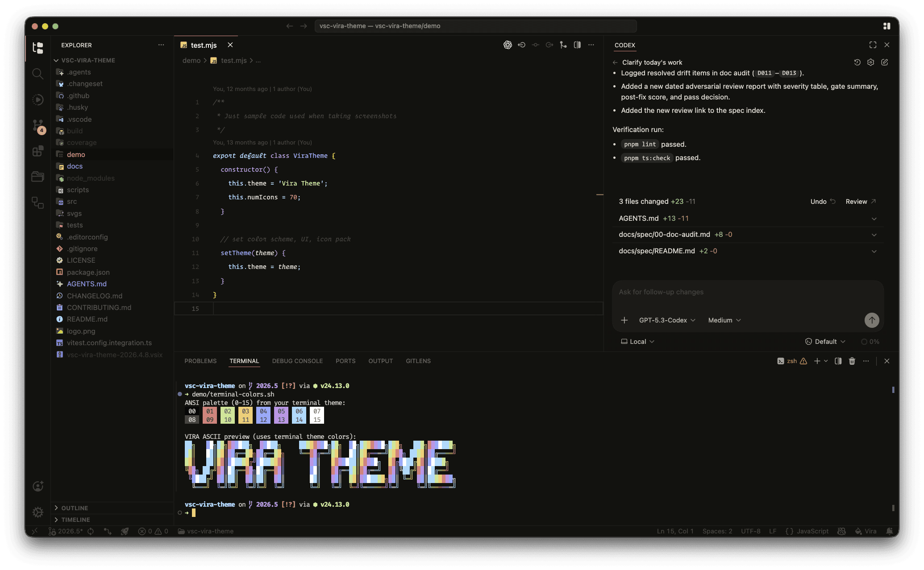This screenshot has height=570, width=924.
Task: Toggle Codex panel to full screen
Action: [x=873, y=45]
